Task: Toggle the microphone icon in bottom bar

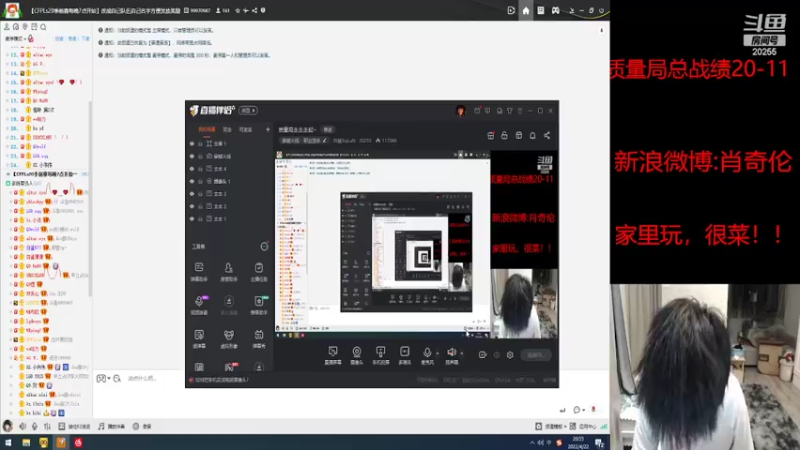Action: [x=34, y=426]
